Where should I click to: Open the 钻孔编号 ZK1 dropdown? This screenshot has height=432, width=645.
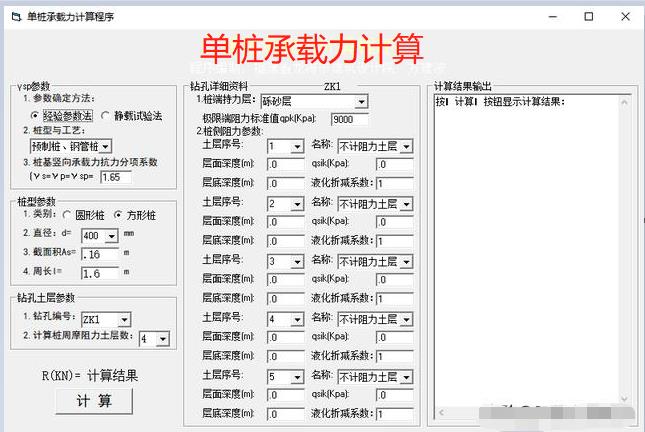click(x=123, y=319)
